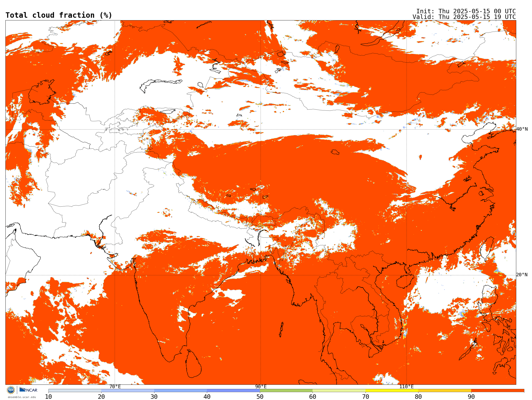The image size is (532, 400).
Task: Click Taiwan island on the map
Action: [x=487, y=248]
